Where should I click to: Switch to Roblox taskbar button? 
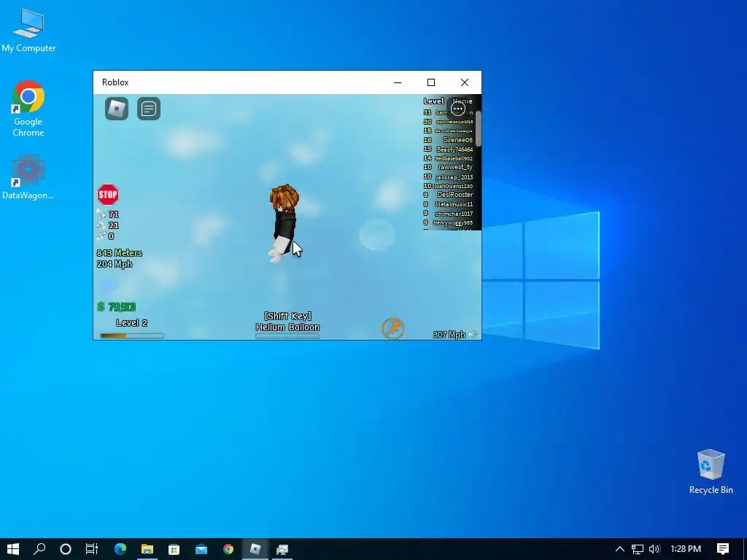(255, 549)
